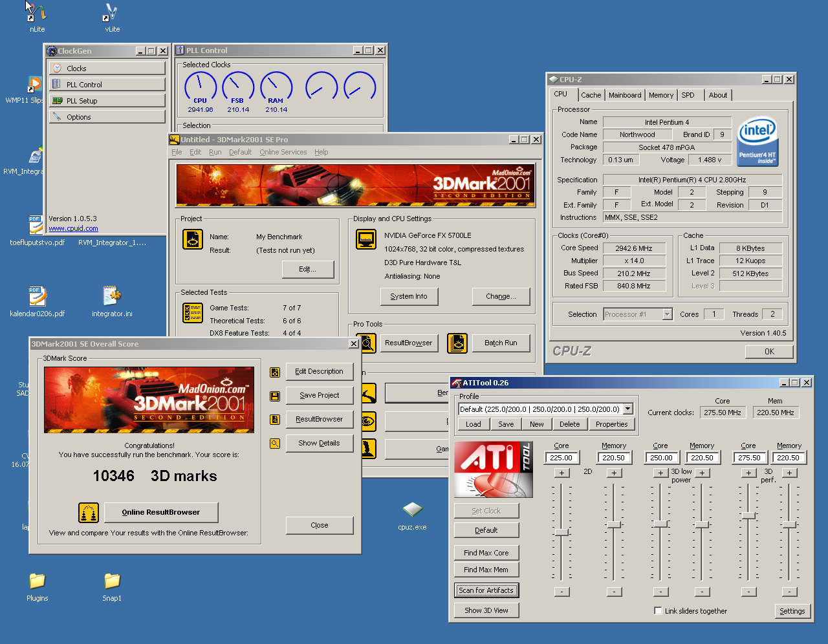828x644 pixels.
Task: Switch to the About tab in CPU-Z
Action: point(718,95)
